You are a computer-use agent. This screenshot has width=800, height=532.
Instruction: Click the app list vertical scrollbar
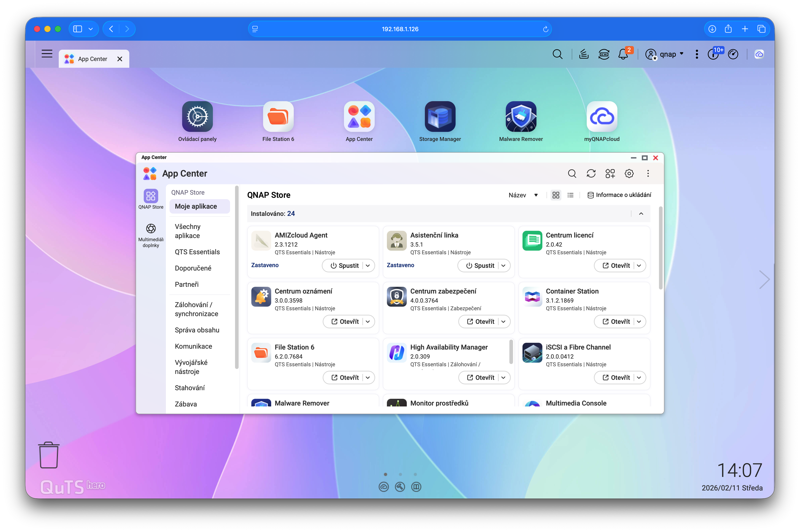click(660, 248)
